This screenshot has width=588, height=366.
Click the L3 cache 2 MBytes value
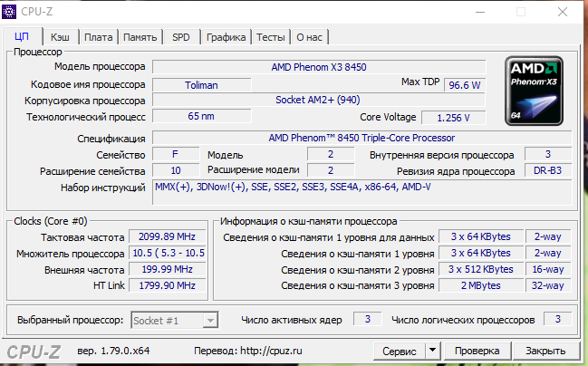481,285
